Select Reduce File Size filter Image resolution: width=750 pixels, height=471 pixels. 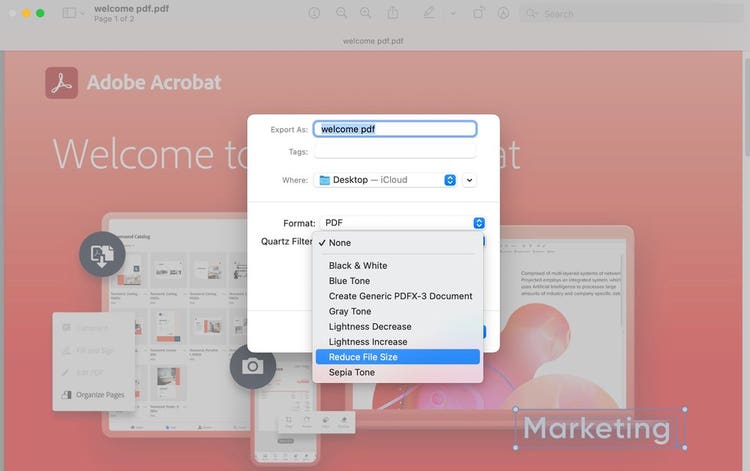click(397, 357)
